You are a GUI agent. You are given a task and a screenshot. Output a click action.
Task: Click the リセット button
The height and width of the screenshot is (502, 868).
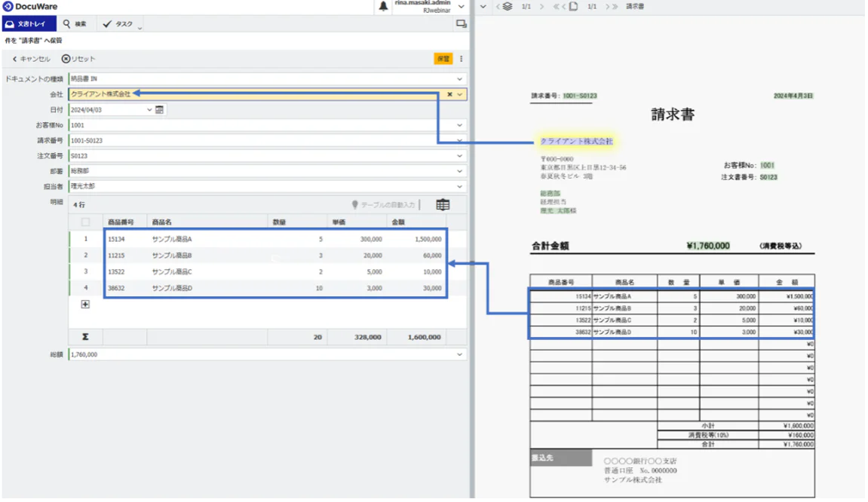pyautogui.click(x=78, y=59)
